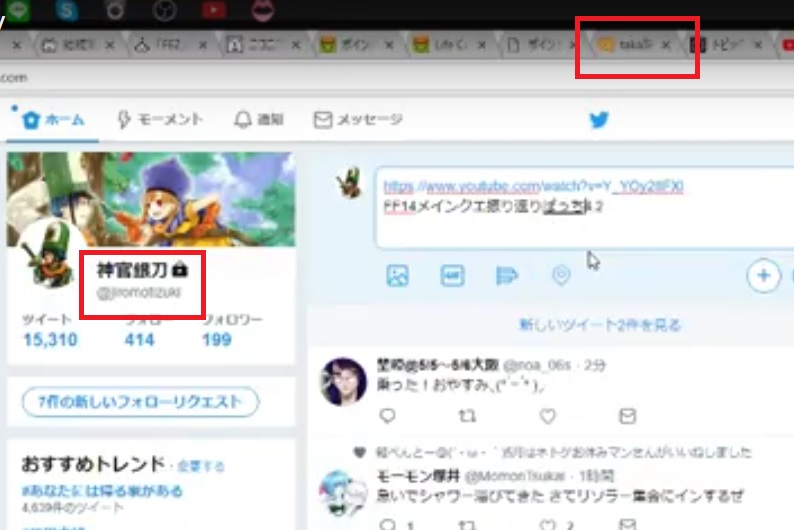794x530 pixels.
Task: Click the おすすめトレンド heading
Action: click(93, 464)
